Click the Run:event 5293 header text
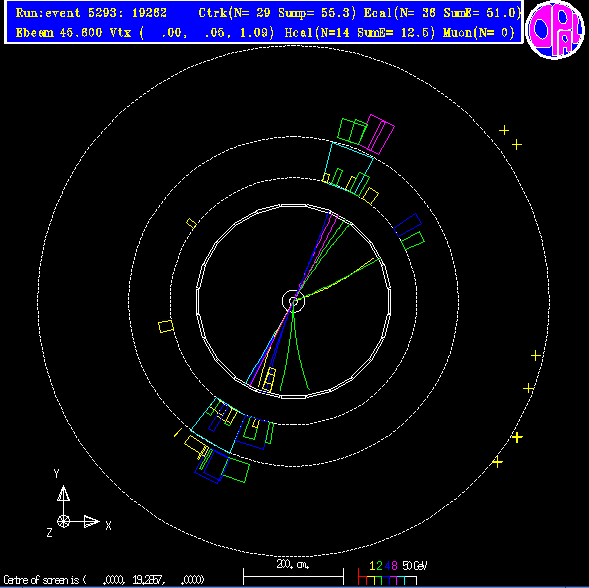Viewport: 589px width, 588px height. tap(91, 13)
